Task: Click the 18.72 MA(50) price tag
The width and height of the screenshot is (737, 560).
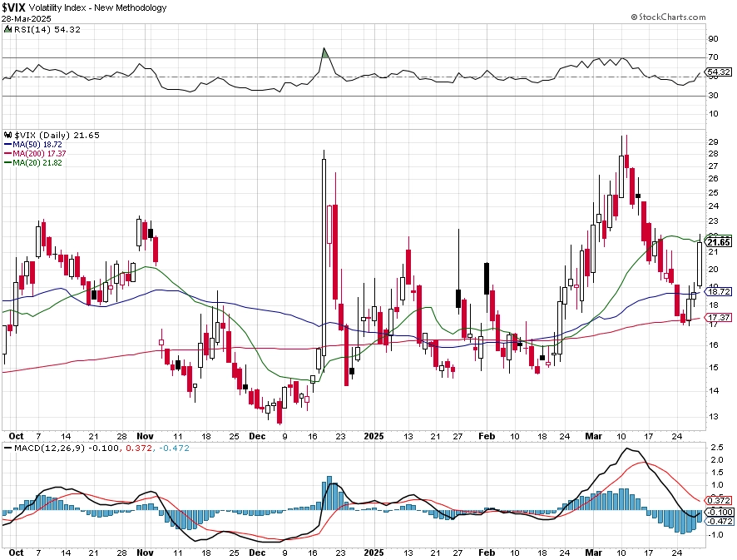Action: pyautogui.click(x=720, y=292)
